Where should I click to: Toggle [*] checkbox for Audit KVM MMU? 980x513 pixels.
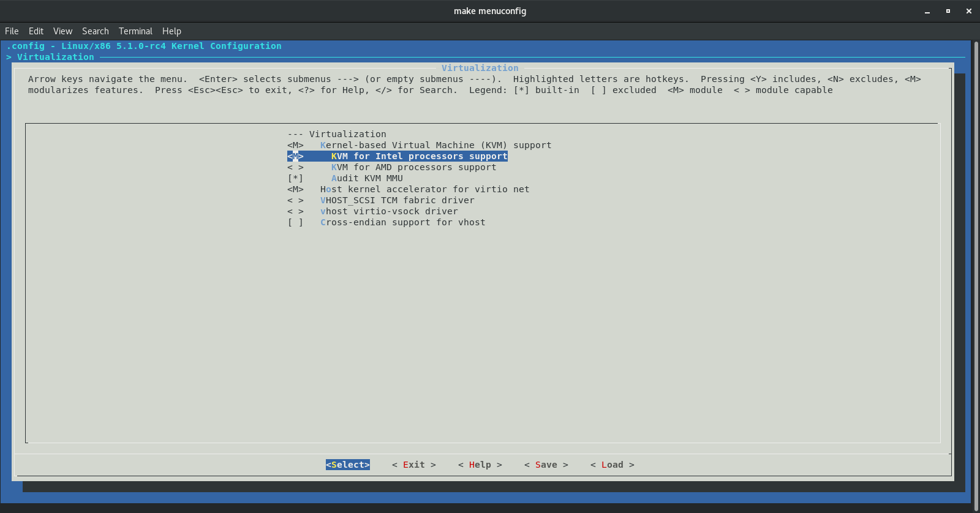tap(295, 178)
